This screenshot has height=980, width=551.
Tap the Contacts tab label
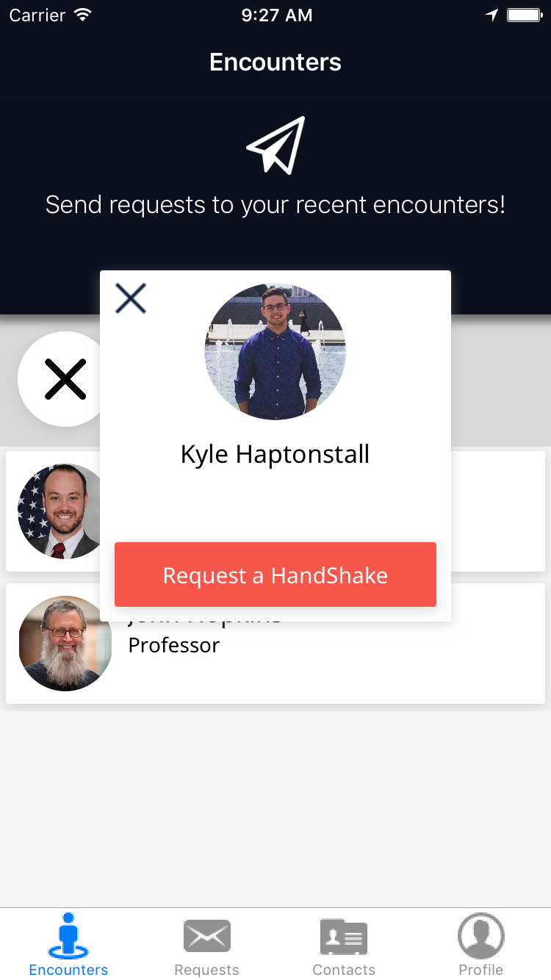coord(344,970)
